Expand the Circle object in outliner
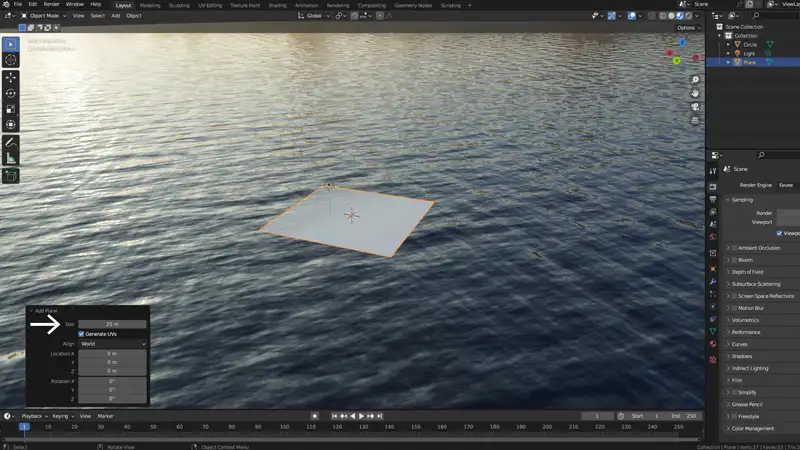 729,44
